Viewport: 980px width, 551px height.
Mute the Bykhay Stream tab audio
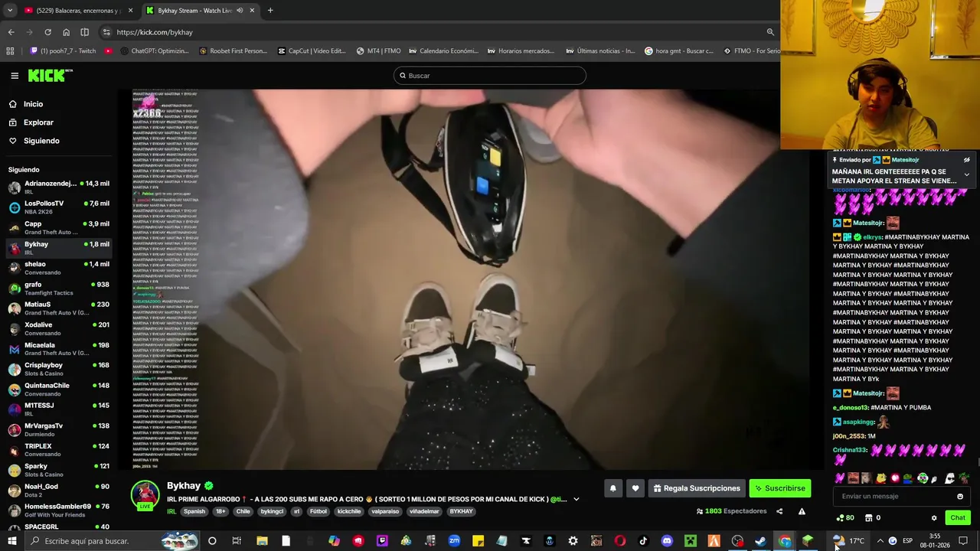(x=240, y=11)
